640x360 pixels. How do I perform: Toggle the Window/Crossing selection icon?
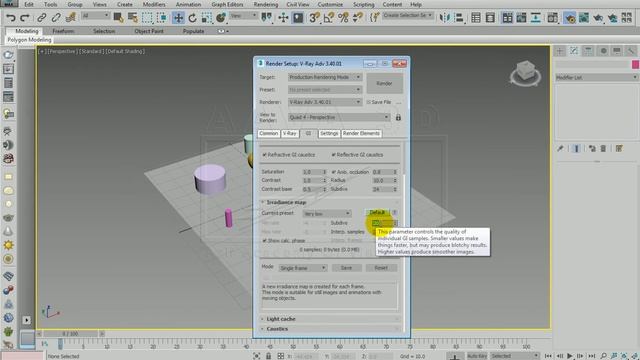click(x=162, y=18)
